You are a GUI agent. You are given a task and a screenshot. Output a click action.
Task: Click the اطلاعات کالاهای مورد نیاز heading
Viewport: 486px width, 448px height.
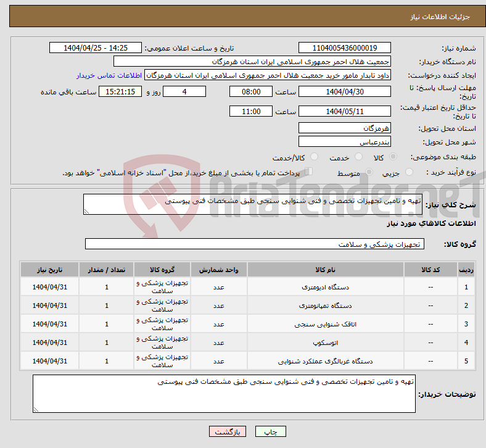pos(431,223)
